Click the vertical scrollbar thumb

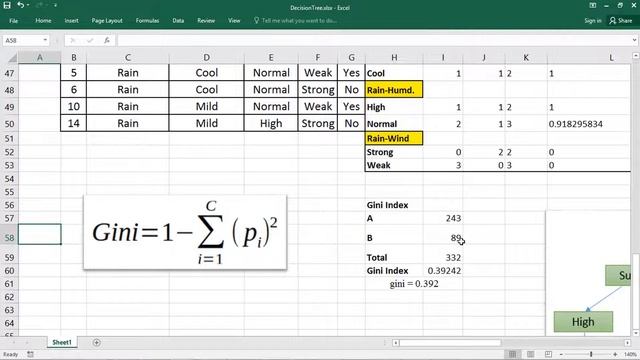[x=636, y=290]
